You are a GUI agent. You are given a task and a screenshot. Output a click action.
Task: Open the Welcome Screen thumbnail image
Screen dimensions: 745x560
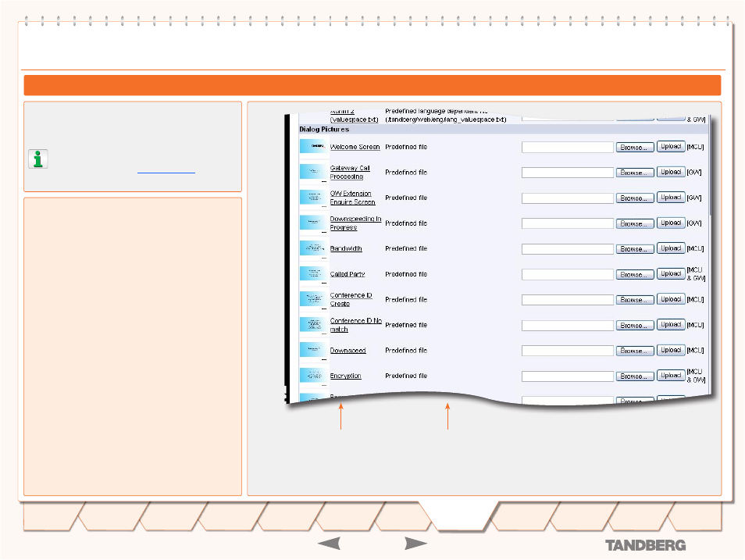click(312, 146)
